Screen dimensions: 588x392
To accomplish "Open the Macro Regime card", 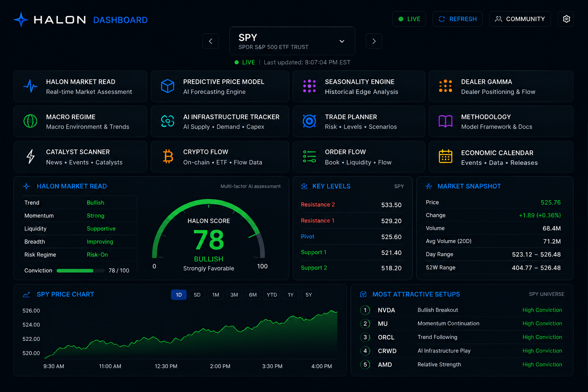I will click(80, 121).
